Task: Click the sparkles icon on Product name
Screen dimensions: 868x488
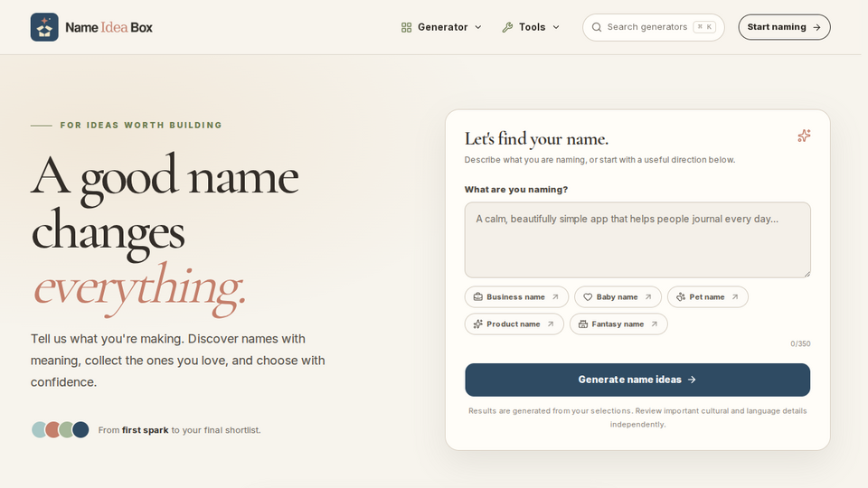Action: click(477, 324)
